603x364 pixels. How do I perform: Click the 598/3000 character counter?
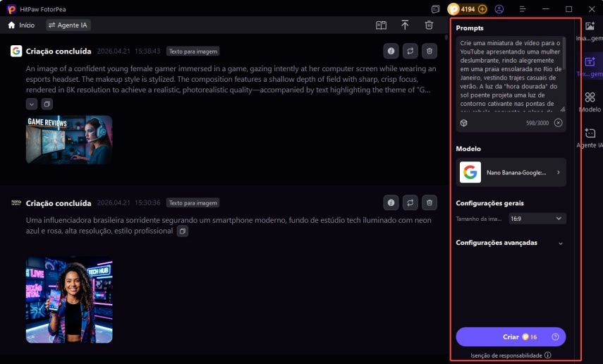coord(537,123)
